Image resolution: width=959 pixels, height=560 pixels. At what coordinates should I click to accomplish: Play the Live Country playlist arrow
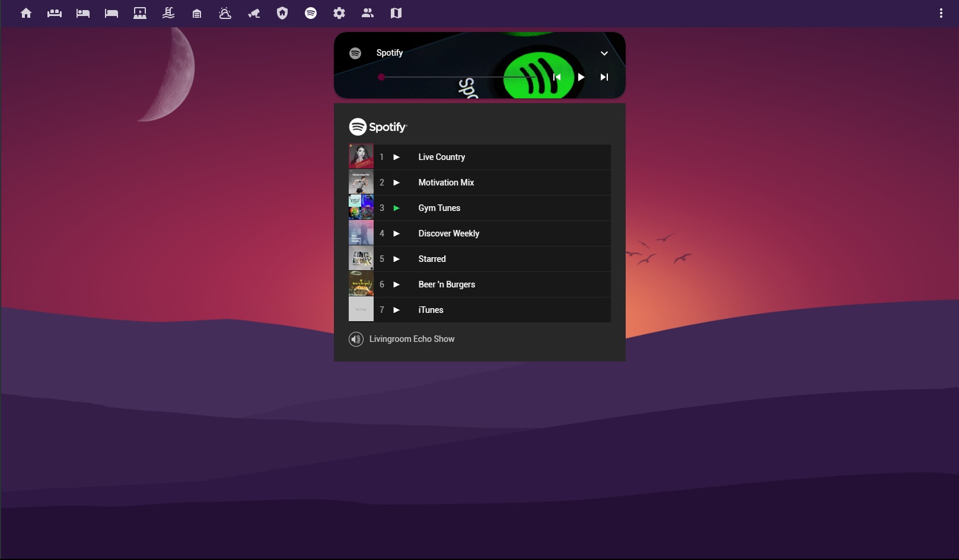tap(397, 157)
